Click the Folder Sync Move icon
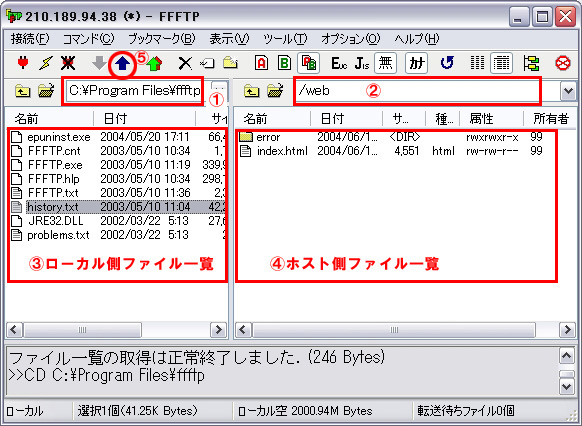The width and height of the screenshot is (582, 426). pyautogui.click(x=532, y=63)
